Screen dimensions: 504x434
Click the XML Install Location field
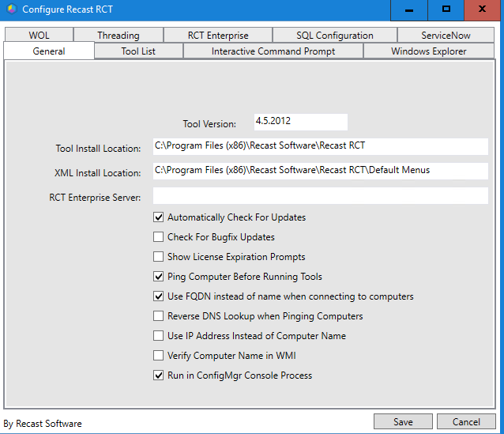pos(321,171)
